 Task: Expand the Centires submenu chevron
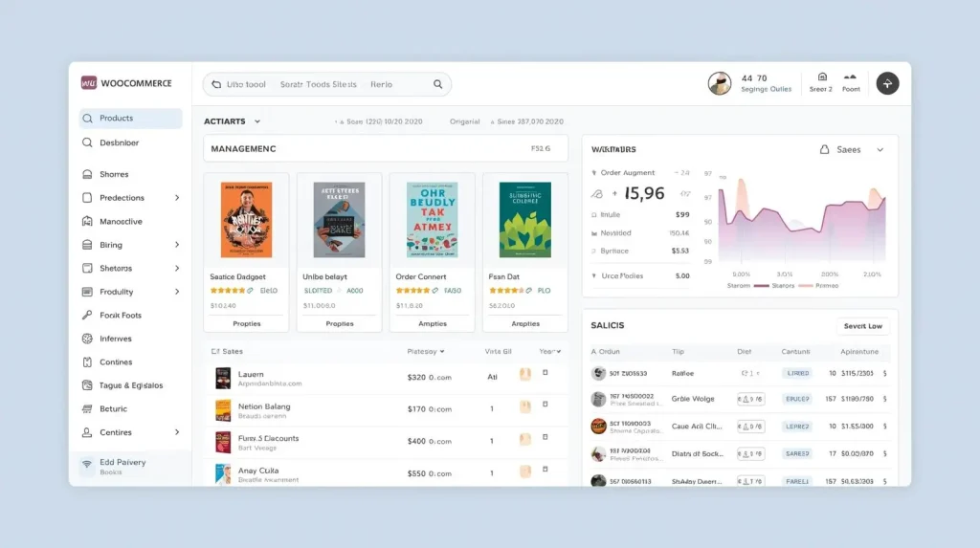pyautogui.click(x=177, y=432)
